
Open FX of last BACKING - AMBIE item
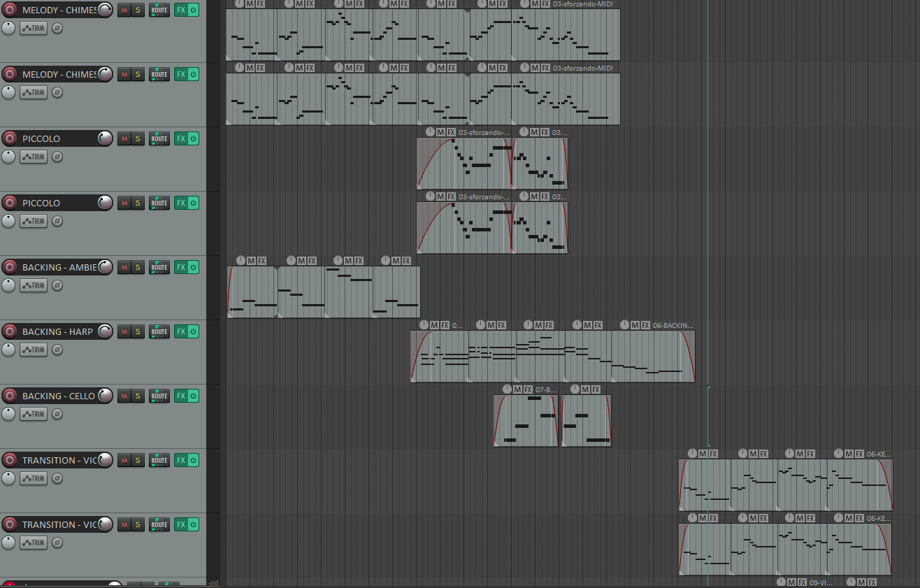pos(406,260)
